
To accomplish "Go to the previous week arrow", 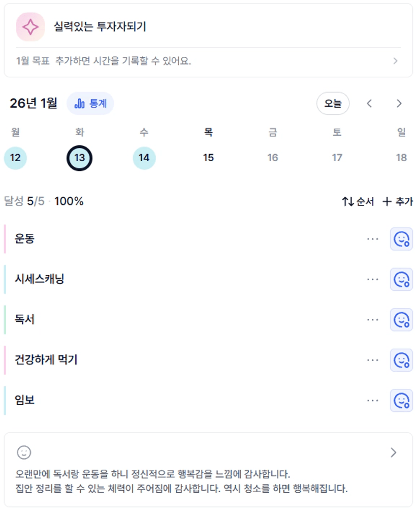I will pyautogui.click(x=370, y=104).
